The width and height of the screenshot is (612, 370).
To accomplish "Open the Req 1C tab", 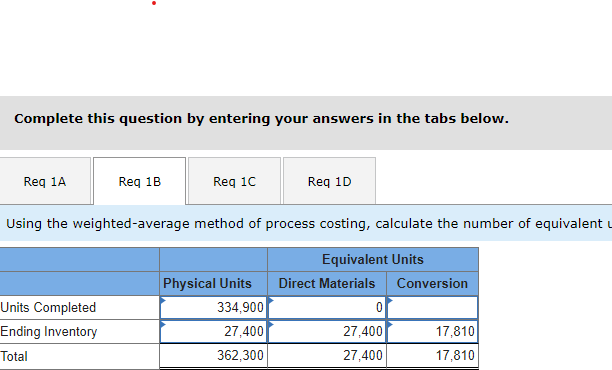I will pyautogui.click(x=234, y=181).
